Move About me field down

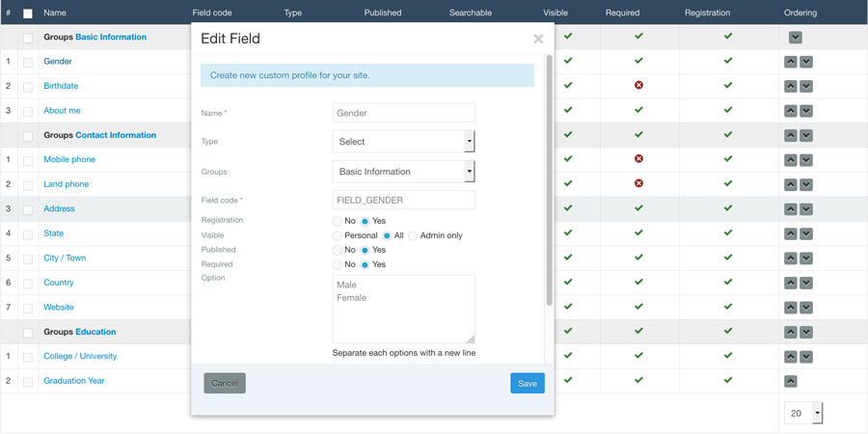(x=806, y=111)
